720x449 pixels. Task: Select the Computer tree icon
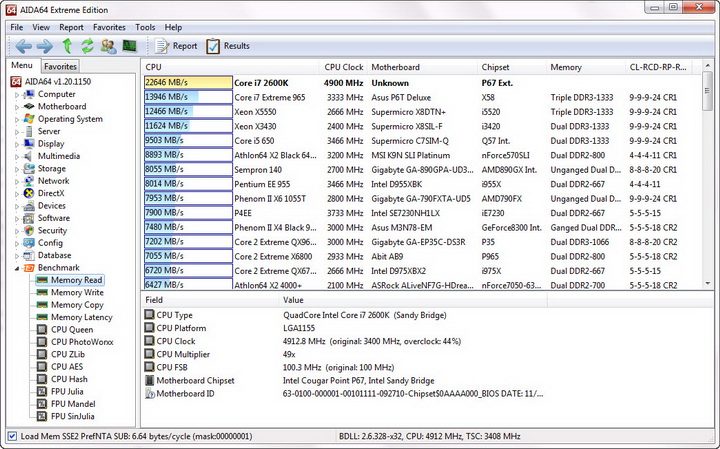tap(28, 94)
